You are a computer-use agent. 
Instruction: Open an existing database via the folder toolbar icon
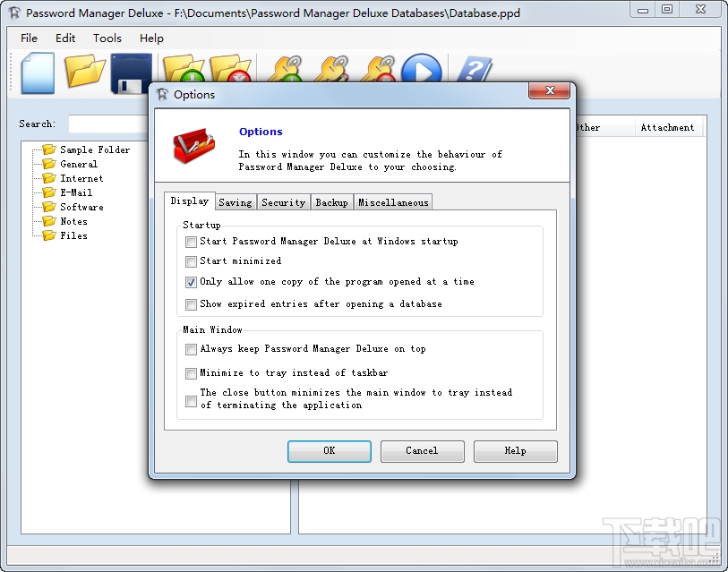coord(85,72)
